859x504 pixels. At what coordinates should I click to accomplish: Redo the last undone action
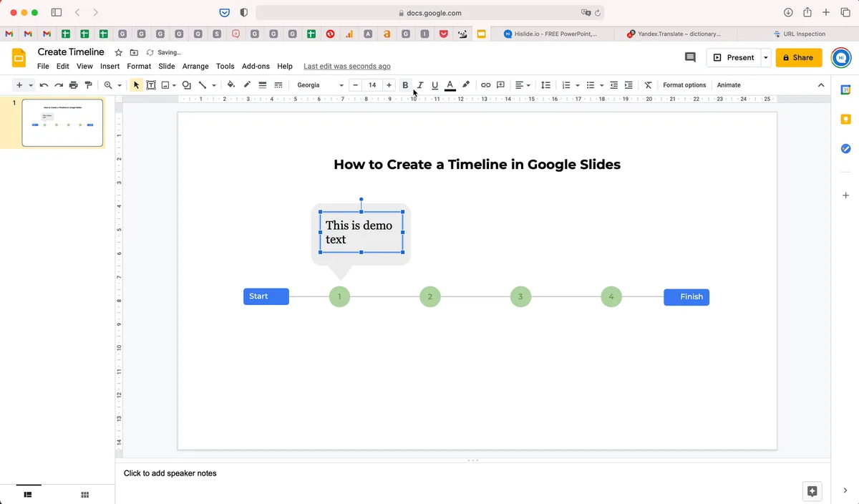[59, 85]
